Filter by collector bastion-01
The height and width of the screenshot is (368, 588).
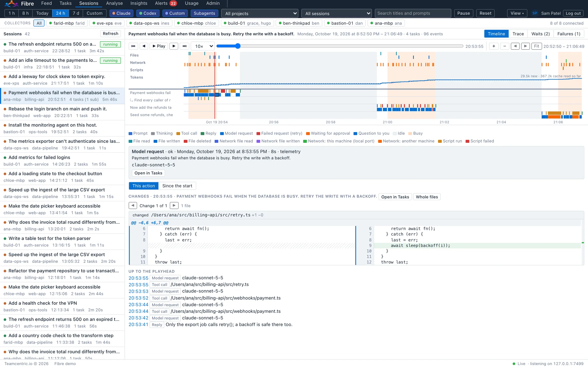click(345, 23)
